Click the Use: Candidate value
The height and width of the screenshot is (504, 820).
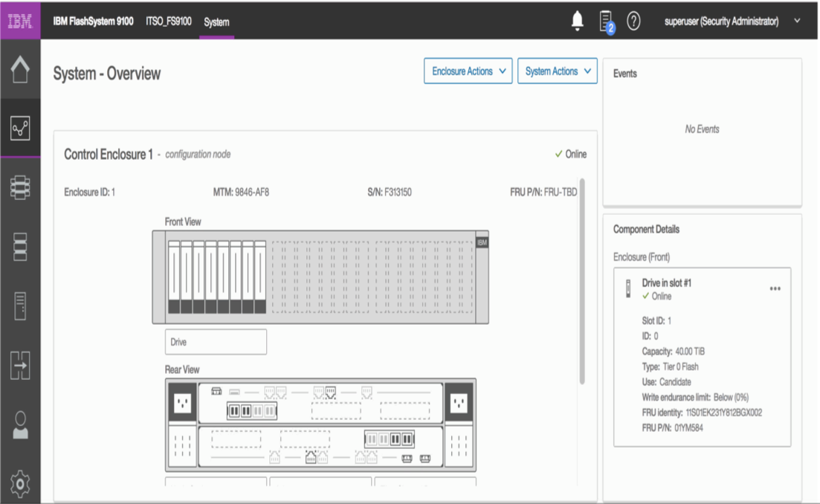coord(675,382)
